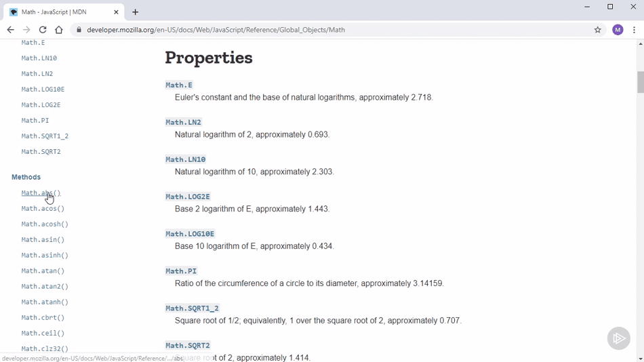Click the MDN tab favicon
Viewport: 644px width, 362px height.
click(14, 12)
